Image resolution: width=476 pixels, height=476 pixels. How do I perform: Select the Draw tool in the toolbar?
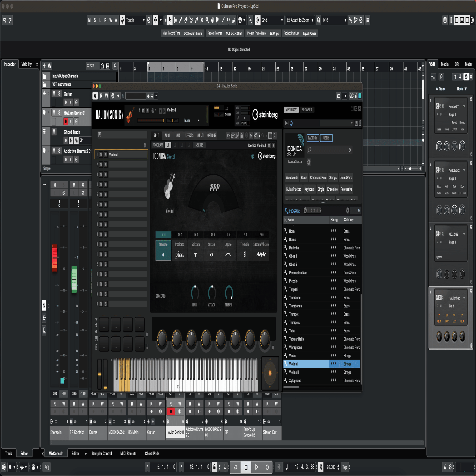(x=181, y=20)
